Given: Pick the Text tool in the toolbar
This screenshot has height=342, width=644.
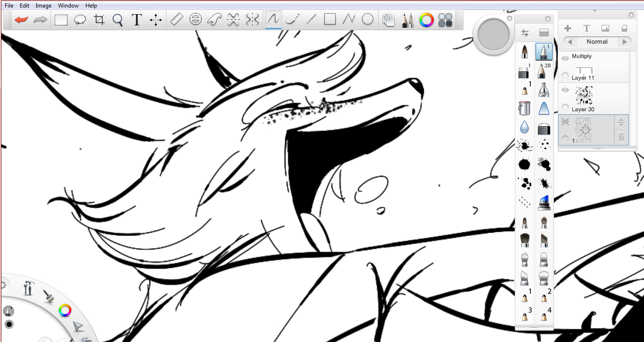Looking at the screenshot, I should click(x=137, y=20).
